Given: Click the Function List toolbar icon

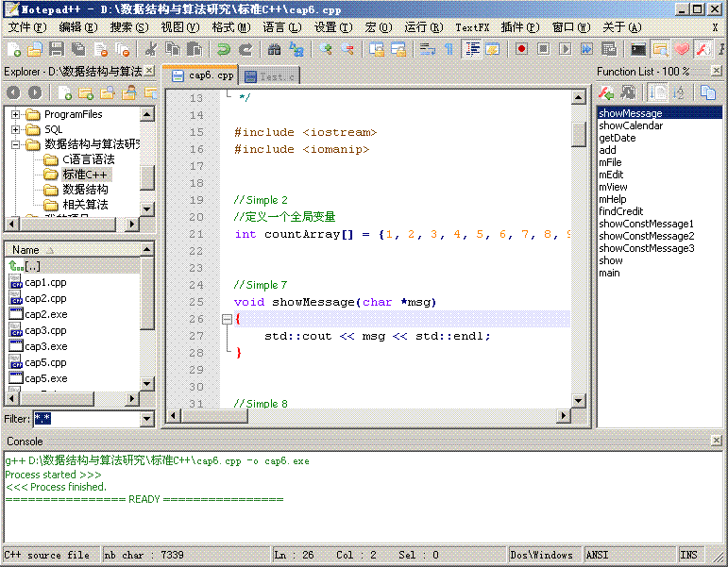Looking at the screenshot, I should [x=703, y=49].
